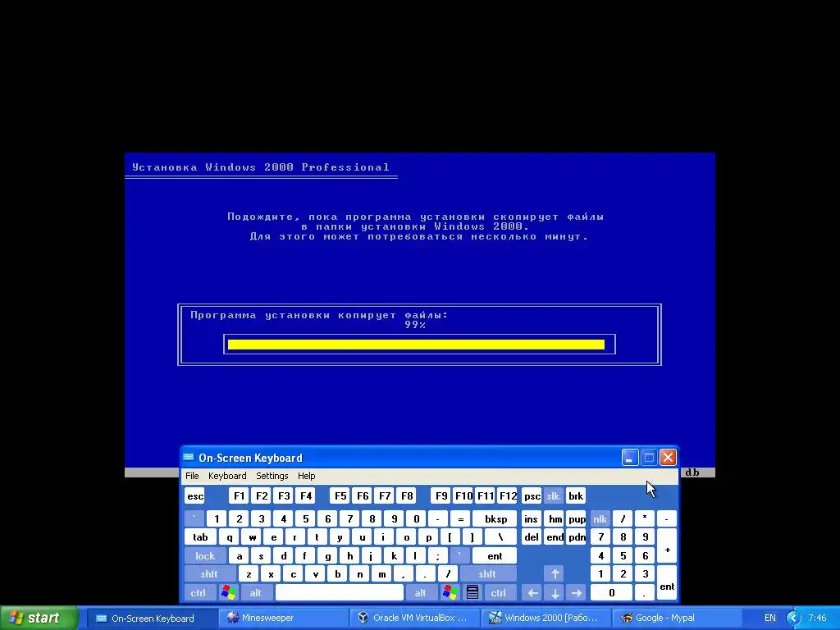Click the F12 key
The image size is (840, 630).
click(508, 496)
